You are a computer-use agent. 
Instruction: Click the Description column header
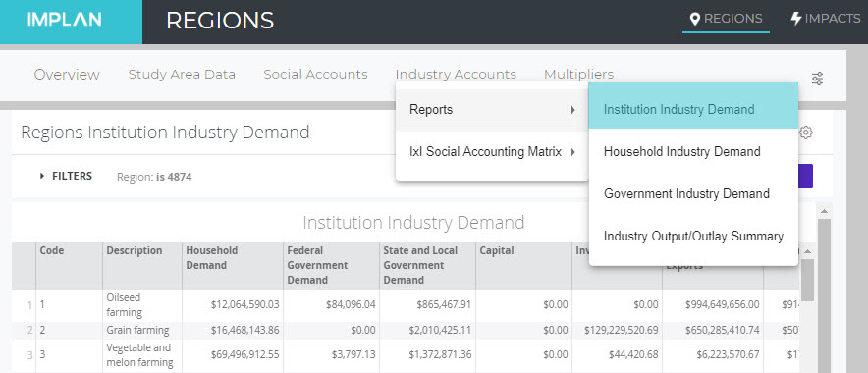pos(142,266)
